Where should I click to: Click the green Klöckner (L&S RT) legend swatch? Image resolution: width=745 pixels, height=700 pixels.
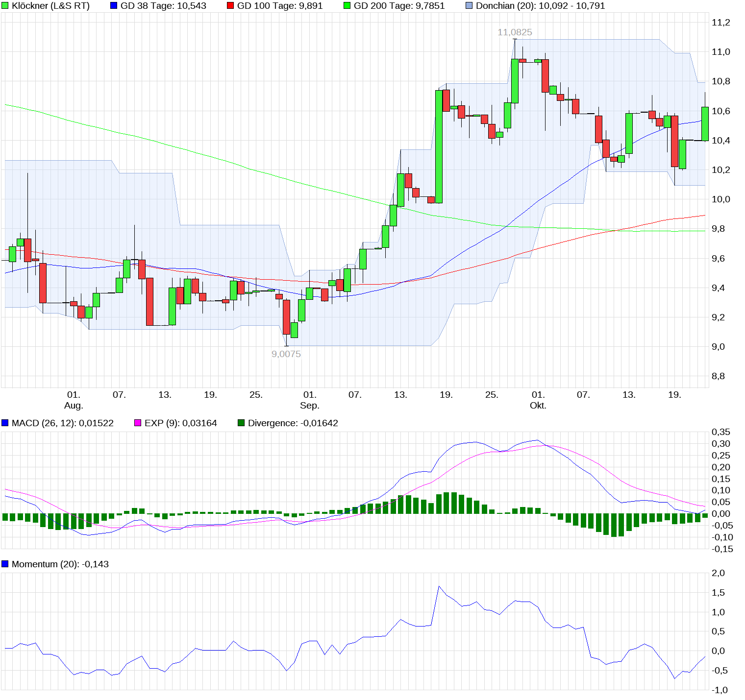coord(5,6)
